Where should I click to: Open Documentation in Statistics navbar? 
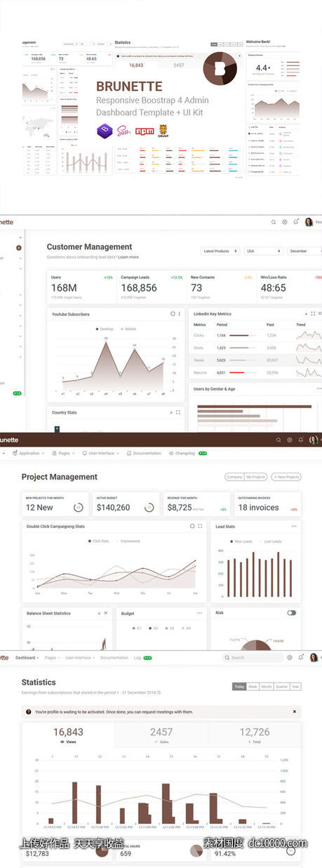(x=114, y=658)
